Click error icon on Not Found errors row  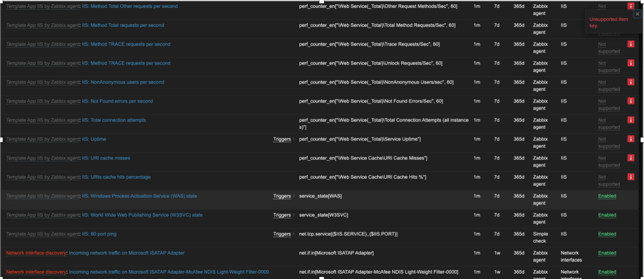(631, 101)
